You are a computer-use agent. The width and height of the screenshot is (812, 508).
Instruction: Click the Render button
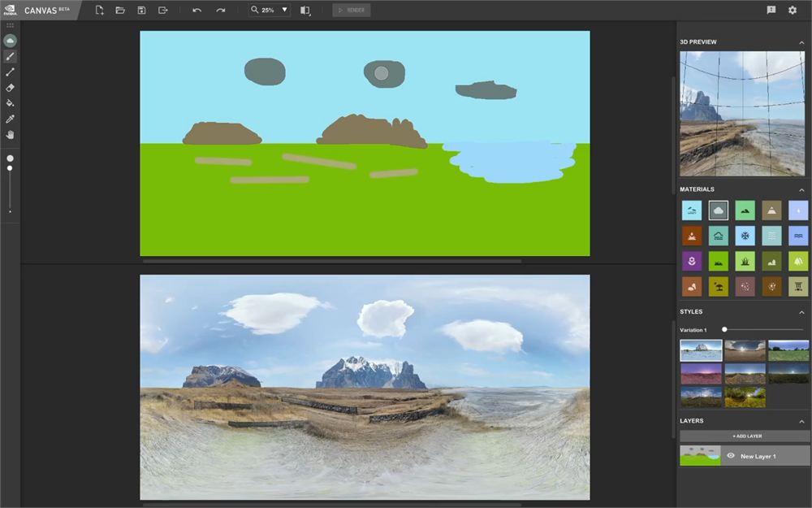(351, 10)
